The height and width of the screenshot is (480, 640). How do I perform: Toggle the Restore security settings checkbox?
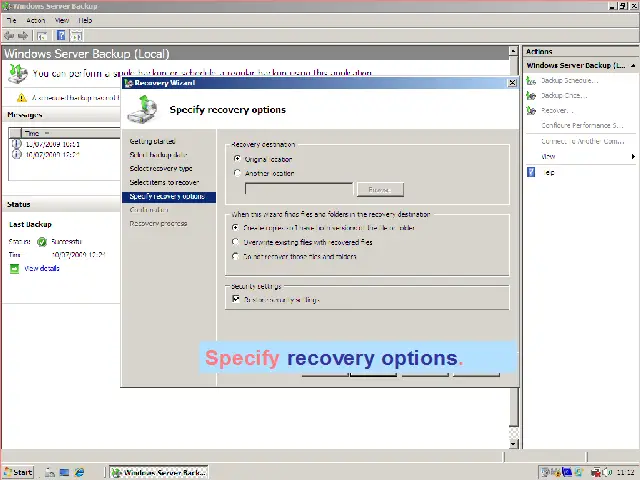(x=236, y=299)
